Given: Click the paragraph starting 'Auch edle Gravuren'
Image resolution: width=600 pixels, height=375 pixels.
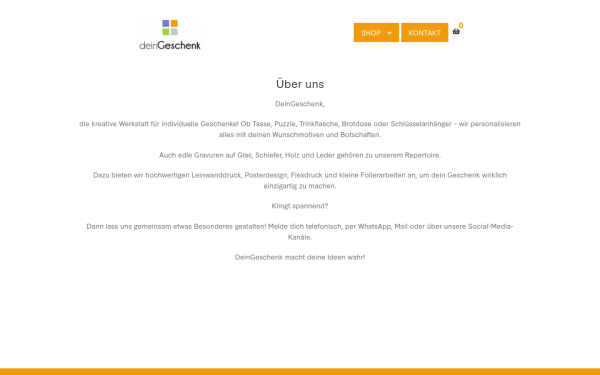Looking at the screenshot, I should click(x=300, y=155).
